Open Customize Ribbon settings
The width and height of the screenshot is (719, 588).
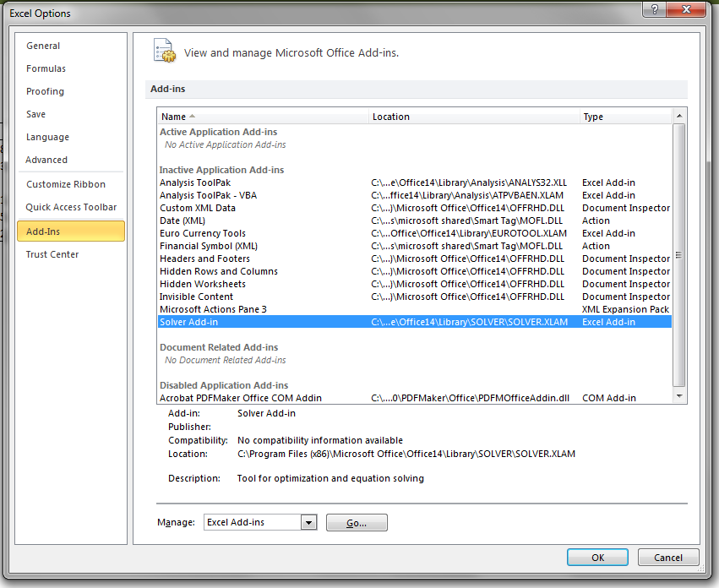[x=66, y=184]
